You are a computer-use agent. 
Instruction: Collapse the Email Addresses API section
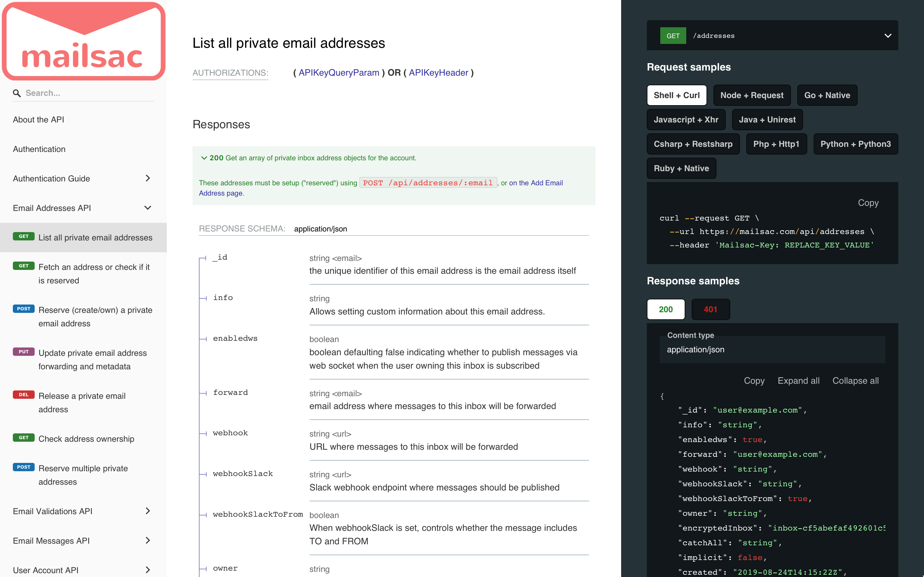[x=148, y=208]
